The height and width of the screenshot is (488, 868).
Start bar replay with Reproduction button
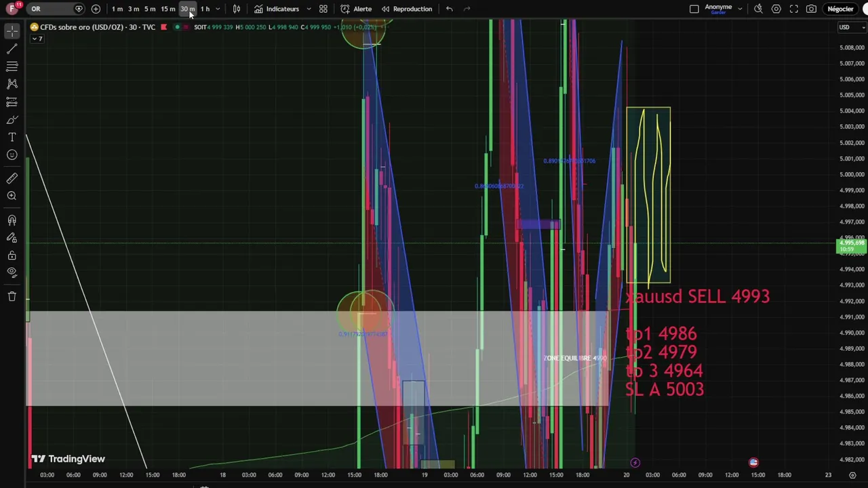point(406,9)
